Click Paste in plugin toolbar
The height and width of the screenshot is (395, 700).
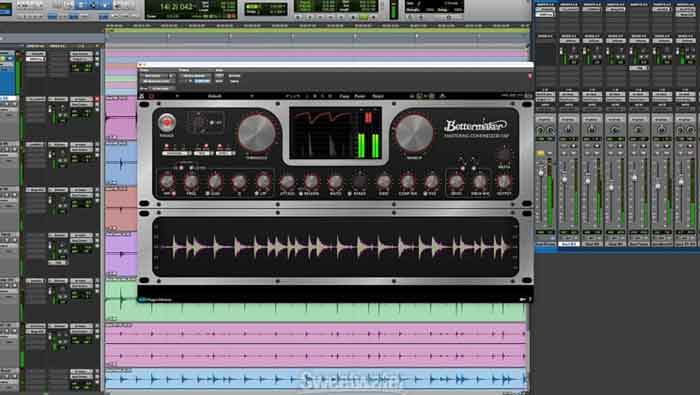(360, 96)
